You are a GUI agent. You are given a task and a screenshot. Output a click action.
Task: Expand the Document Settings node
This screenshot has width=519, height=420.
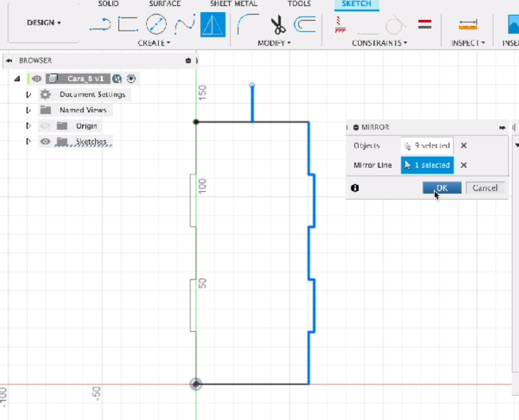tap(29, 95)
